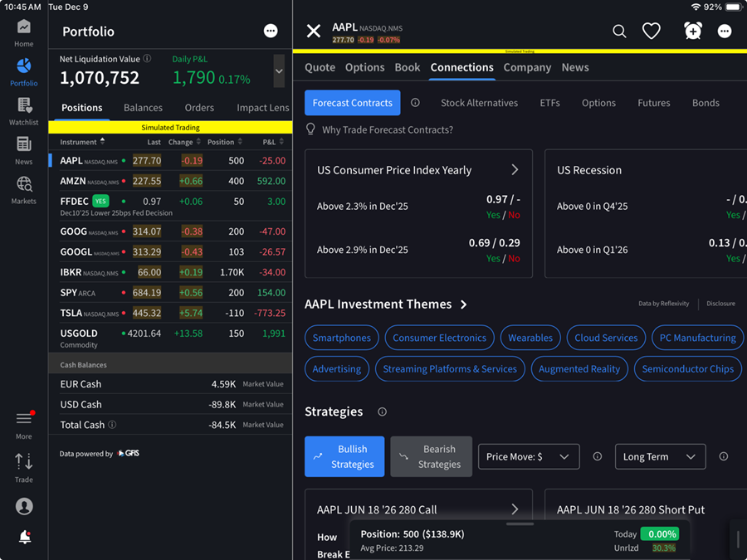Create an alert with alarm clock icon
The width and height of the screenshot is (747, 560).
692,32
